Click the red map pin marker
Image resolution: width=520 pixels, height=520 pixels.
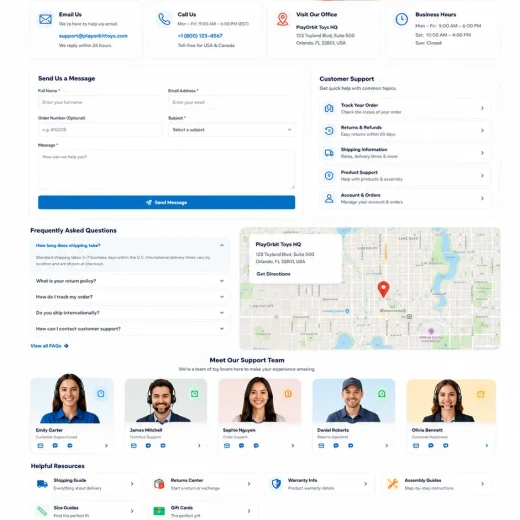383,289
